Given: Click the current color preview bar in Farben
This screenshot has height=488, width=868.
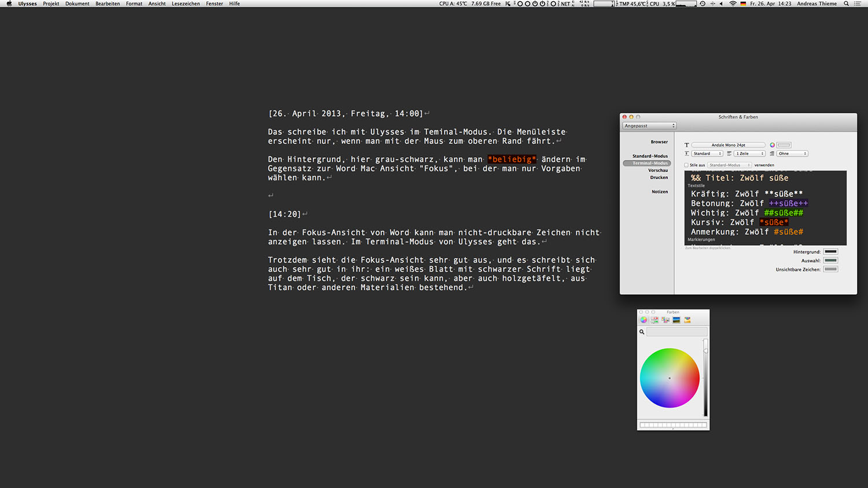Looking at the screenshot, I should (x=676, y=332).
